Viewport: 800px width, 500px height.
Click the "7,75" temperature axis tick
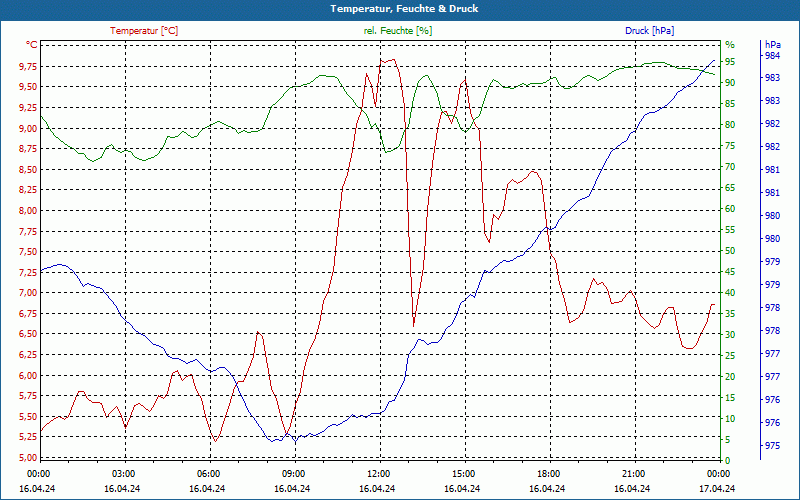[x=29, y=231]
